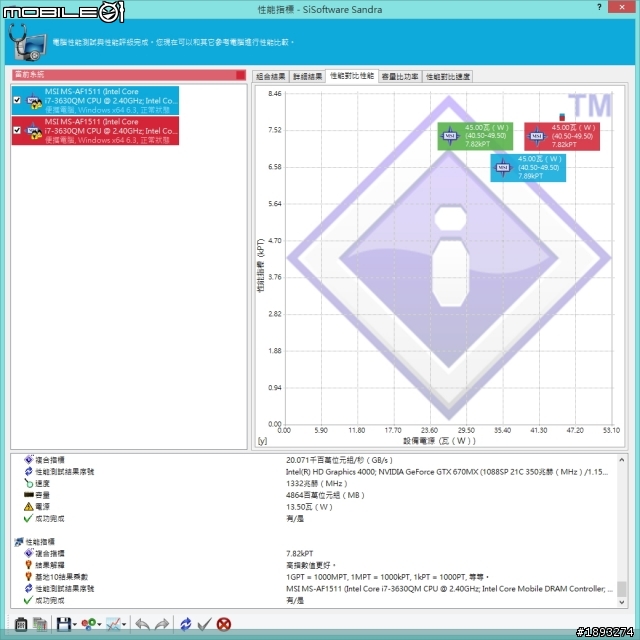Click the 當前系統 header bar
This screenshot has width=640, height=640.
[129, 75]
